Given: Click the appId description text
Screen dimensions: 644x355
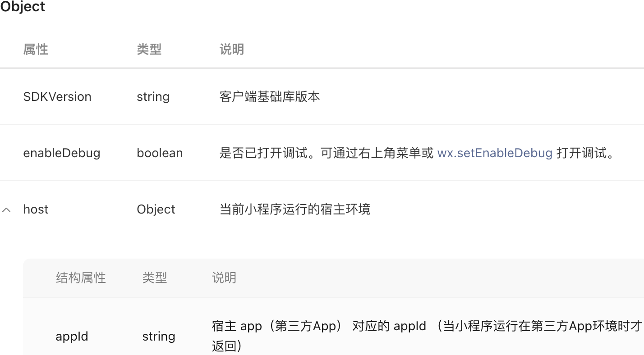Looking at the screenshot, I should click(427, 336).
